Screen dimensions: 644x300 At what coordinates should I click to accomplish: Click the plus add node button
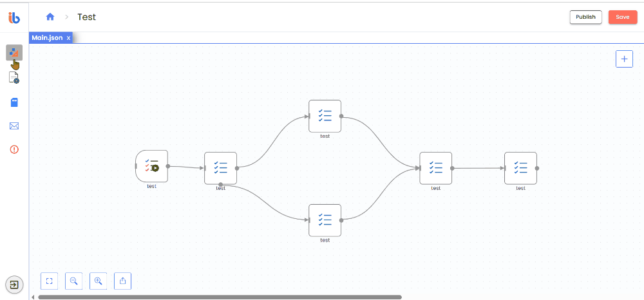[x=624, y=59]
